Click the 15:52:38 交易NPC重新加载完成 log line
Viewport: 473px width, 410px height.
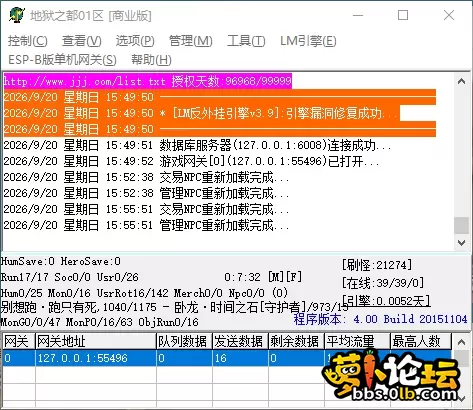tap(146, 177)
